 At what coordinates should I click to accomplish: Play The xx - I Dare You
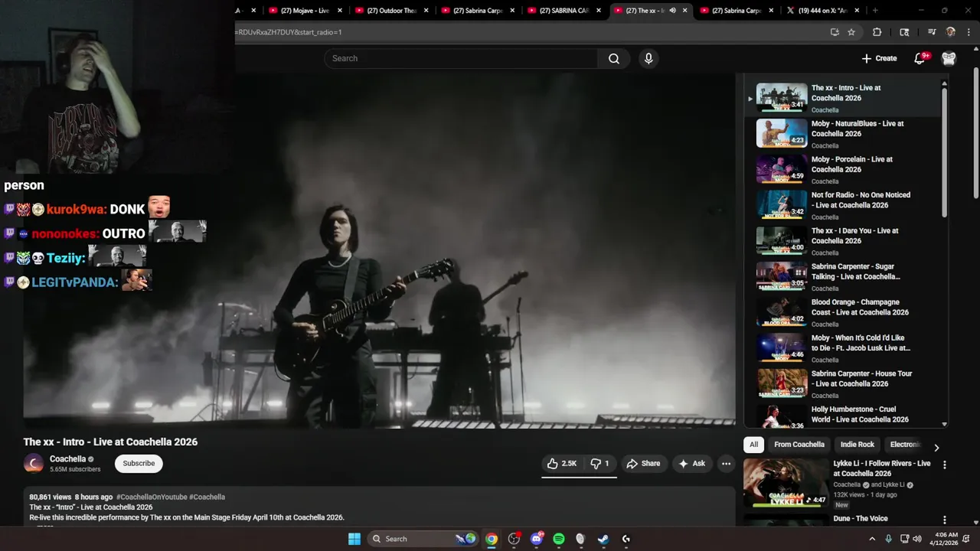(x=842, y=241)
